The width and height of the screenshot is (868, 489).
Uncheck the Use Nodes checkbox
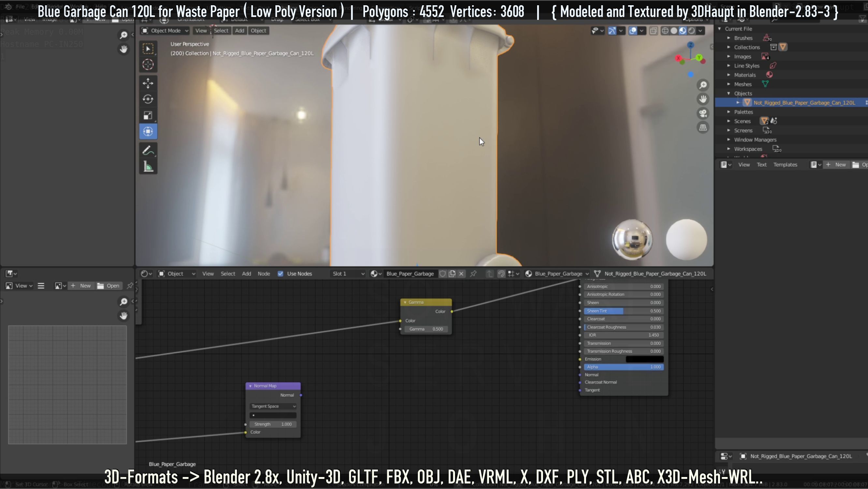280,274
